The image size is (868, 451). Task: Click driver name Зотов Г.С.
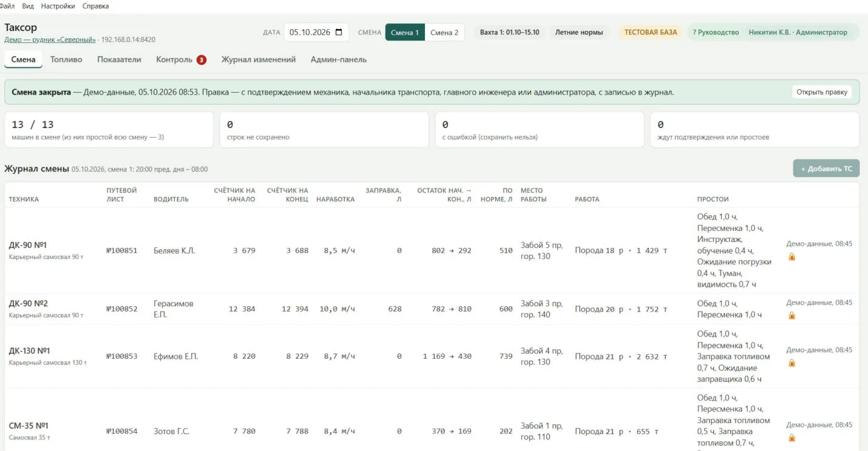click(x=172, y=432)
